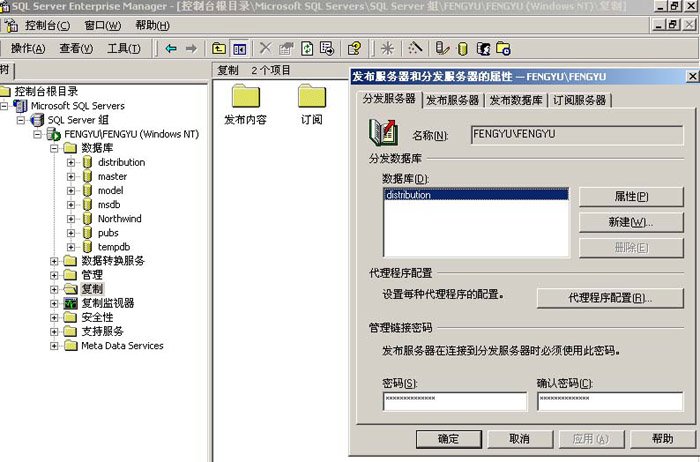Open the 发布内容 folder icon
The height and width of the screenshot is (462, 700).
pyautogui.click(x=246, y=96)
